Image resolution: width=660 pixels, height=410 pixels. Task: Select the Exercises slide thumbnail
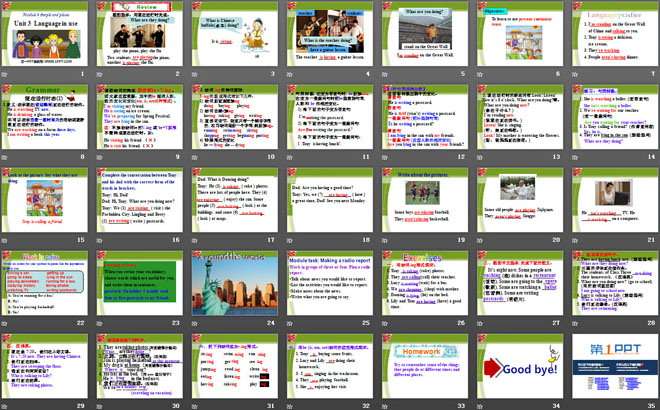click(x=425, y=282)
